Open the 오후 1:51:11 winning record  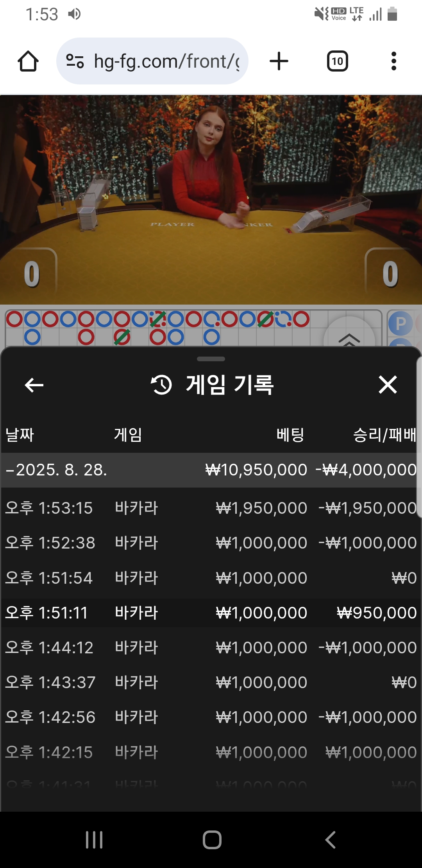pyautogui.click(x=210, y=613)
